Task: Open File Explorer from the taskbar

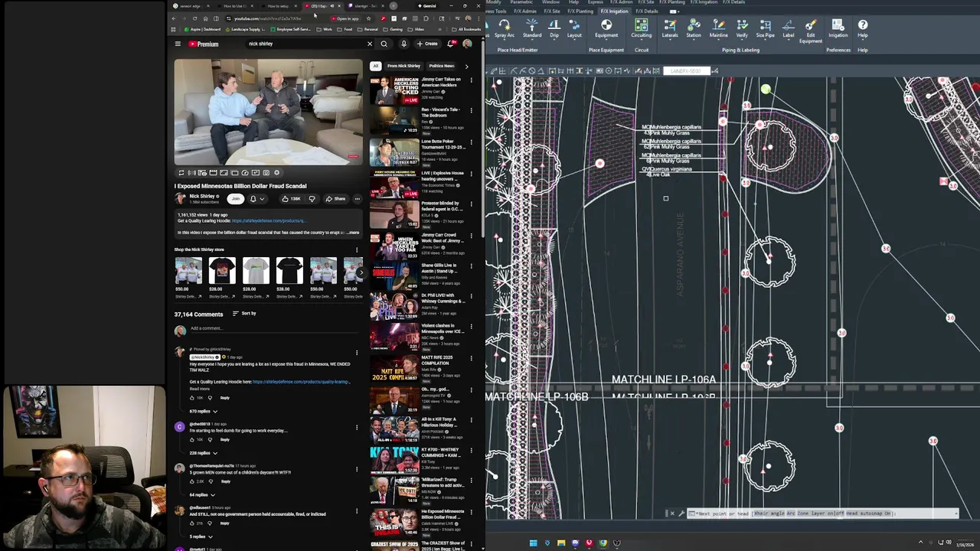Action: pyautogui.click(x=561, y=543)
